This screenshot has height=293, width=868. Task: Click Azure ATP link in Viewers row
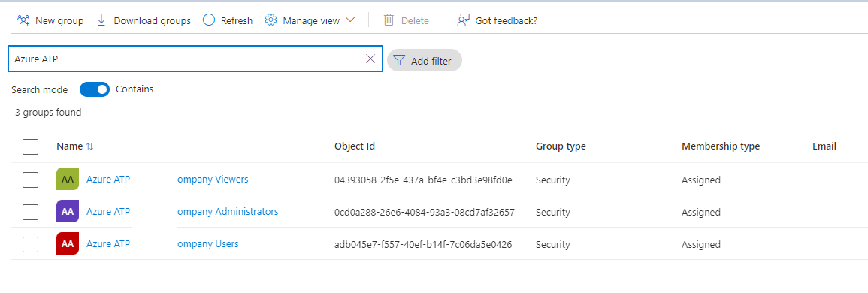pyautogui.click(x=108, y=179)
